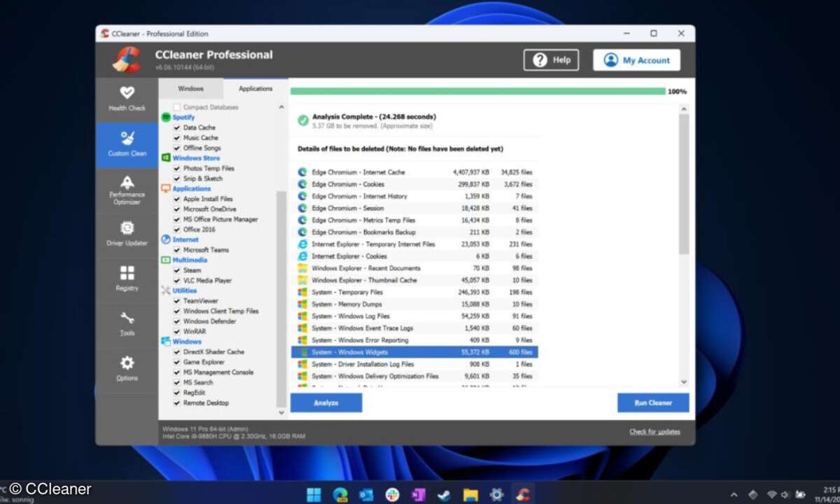Toggle the Music Cache checkbox
840x504 pixels.
pyautogui.click(x=176, y=138)
